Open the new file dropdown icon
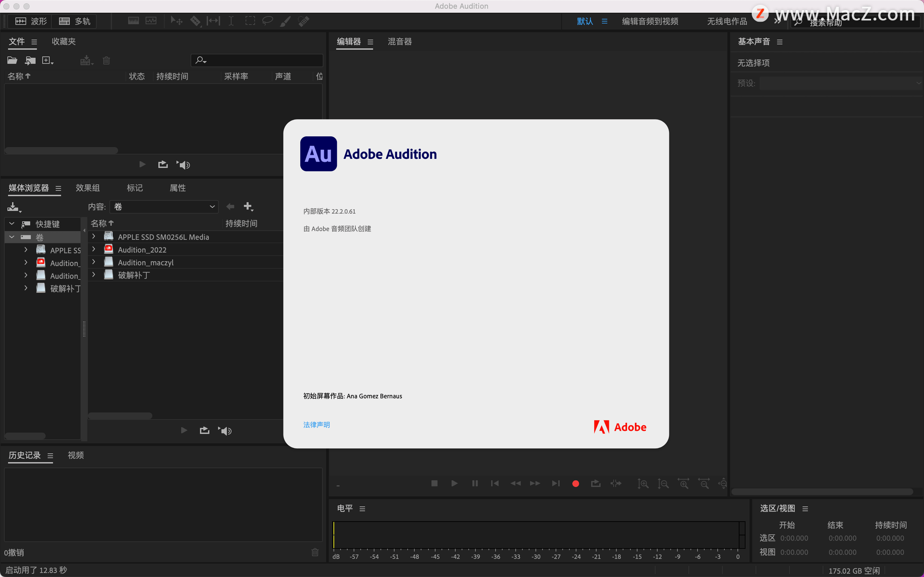 pyautogui.click(x=48, y=60)
